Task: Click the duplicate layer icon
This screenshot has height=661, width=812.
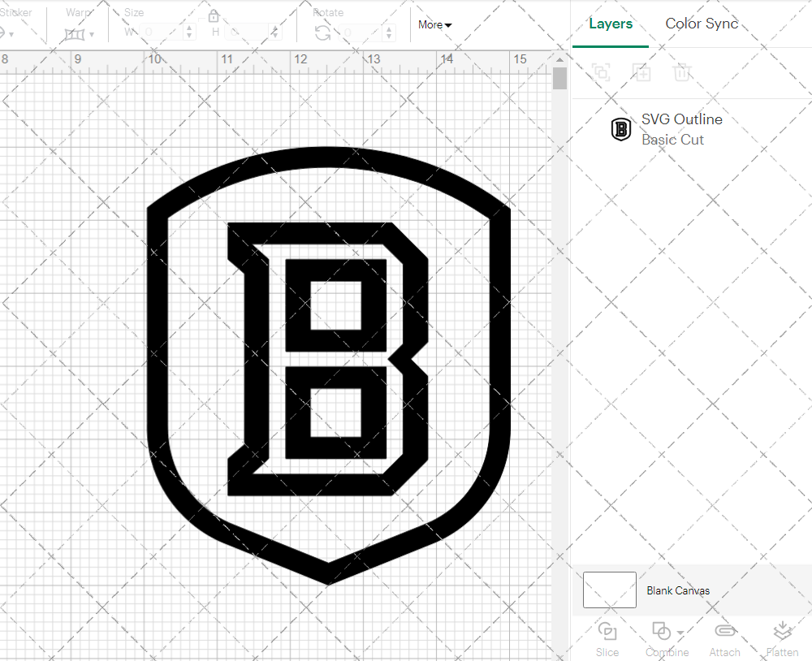Action: (601, 72)
